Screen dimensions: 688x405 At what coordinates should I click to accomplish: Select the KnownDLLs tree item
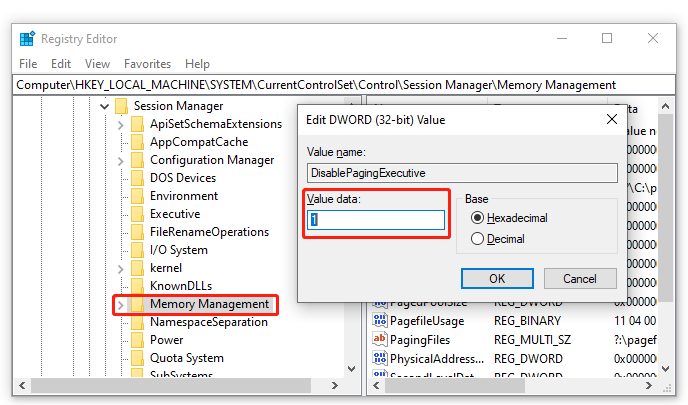click(181, 286)
